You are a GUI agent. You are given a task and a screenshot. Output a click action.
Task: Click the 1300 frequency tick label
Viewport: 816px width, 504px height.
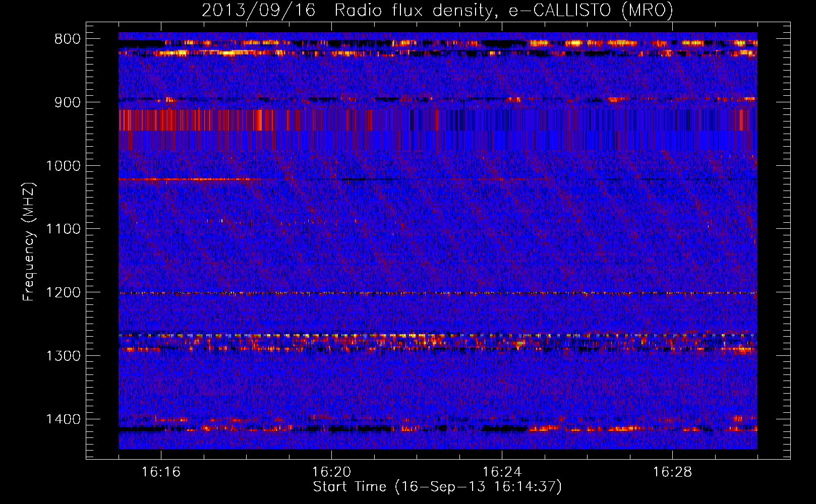(x=63, y=356)
